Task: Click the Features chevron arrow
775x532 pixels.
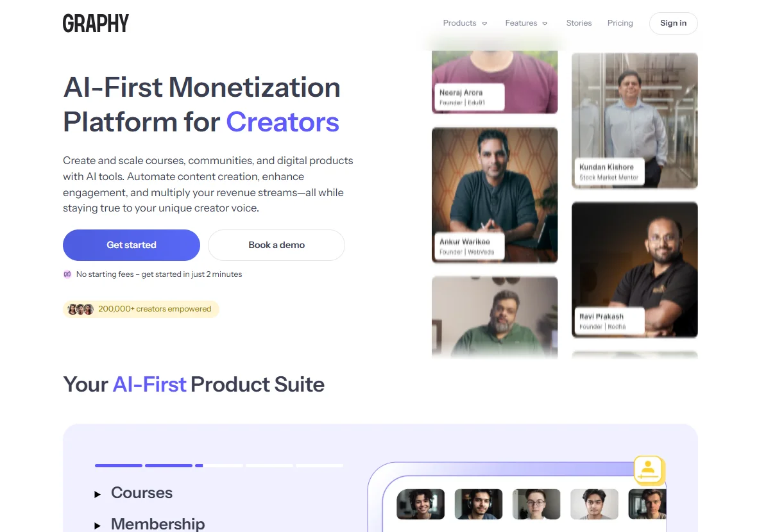Action: 545,24
